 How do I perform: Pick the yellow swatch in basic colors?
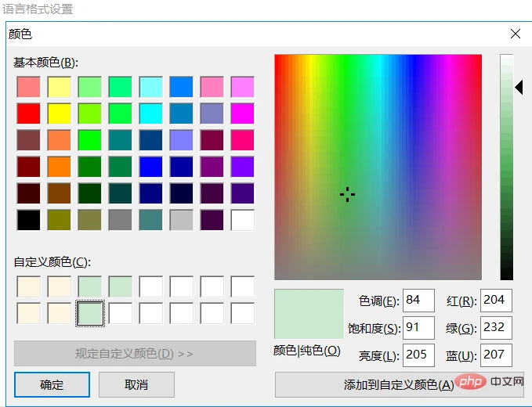pos(59,113)
